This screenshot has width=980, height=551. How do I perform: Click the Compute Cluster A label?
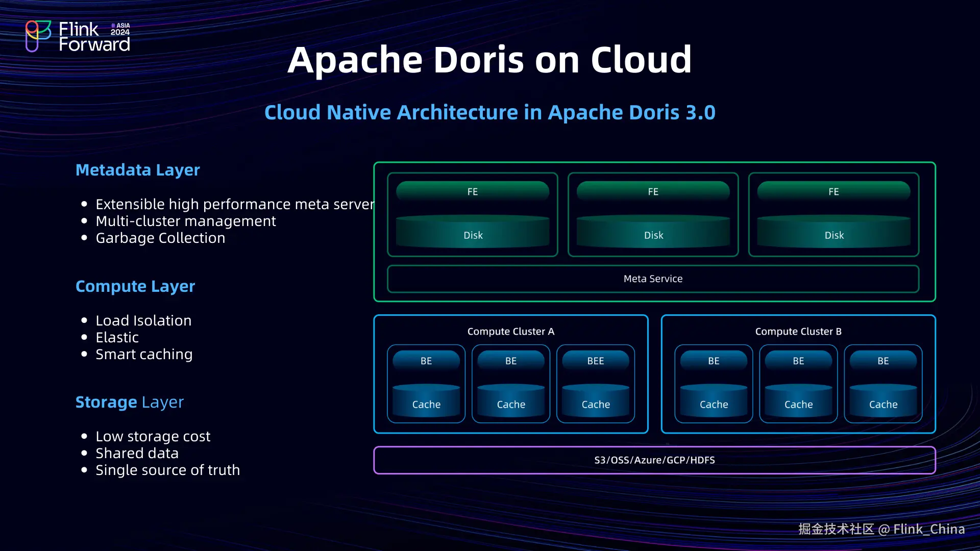click(x=510, y=332)
